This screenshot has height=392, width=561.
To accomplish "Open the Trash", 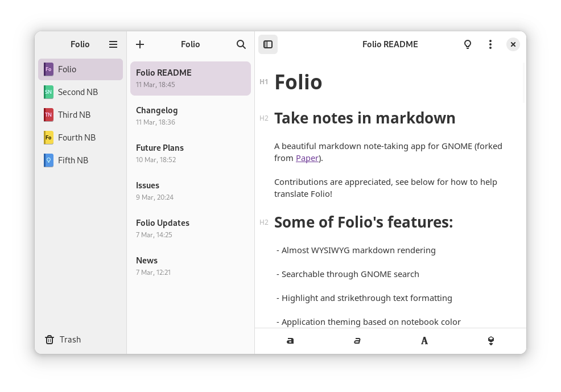I will point(63,339).
